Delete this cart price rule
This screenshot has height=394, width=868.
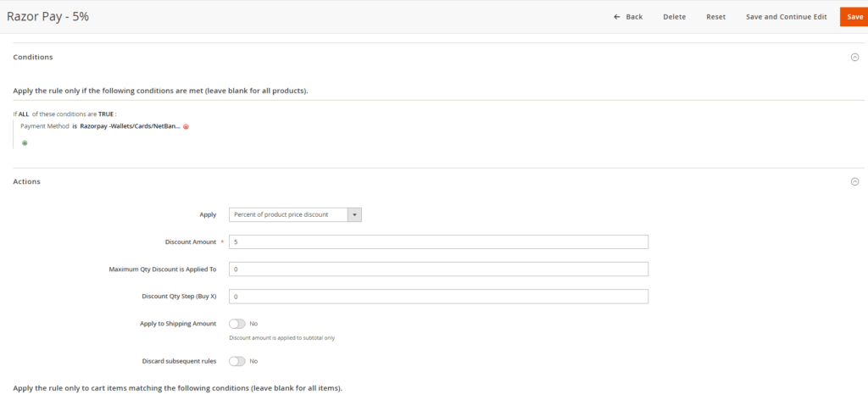674,17
